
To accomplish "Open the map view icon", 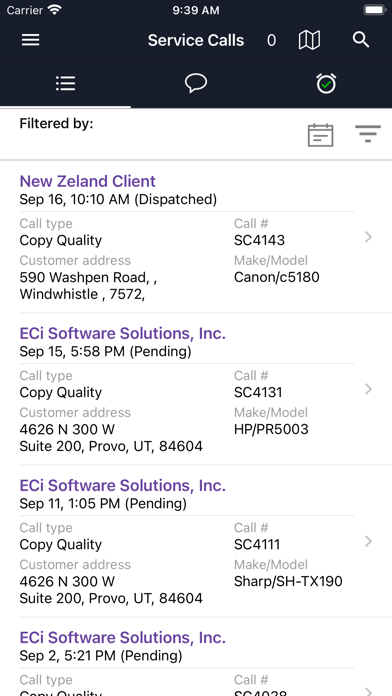I will point(309,40).
